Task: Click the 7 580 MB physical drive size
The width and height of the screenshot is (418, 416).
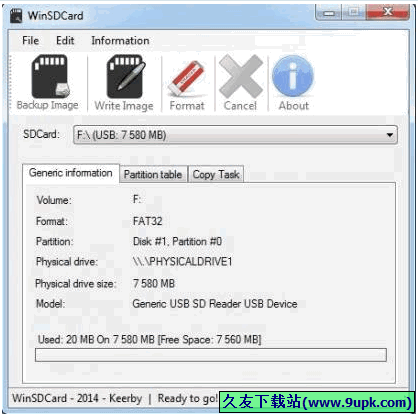Action: click(x=154, y=284)
